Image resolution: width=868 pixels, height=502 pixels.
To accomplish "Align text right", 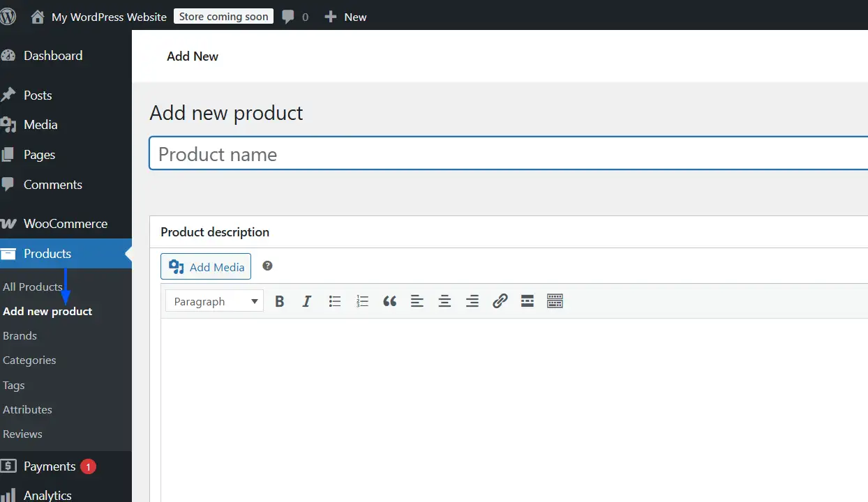I will click(472, 301).
